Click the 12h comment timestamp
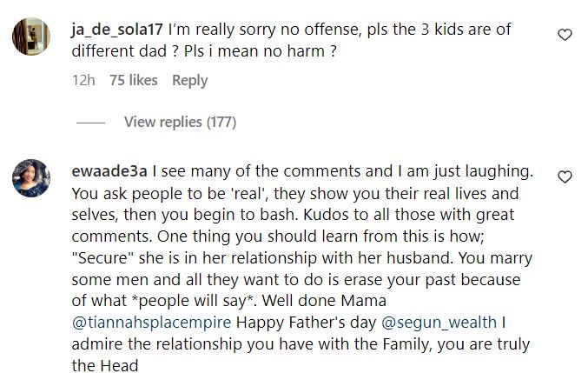Viewport: 588px width, 373px height. coord(83,80)
